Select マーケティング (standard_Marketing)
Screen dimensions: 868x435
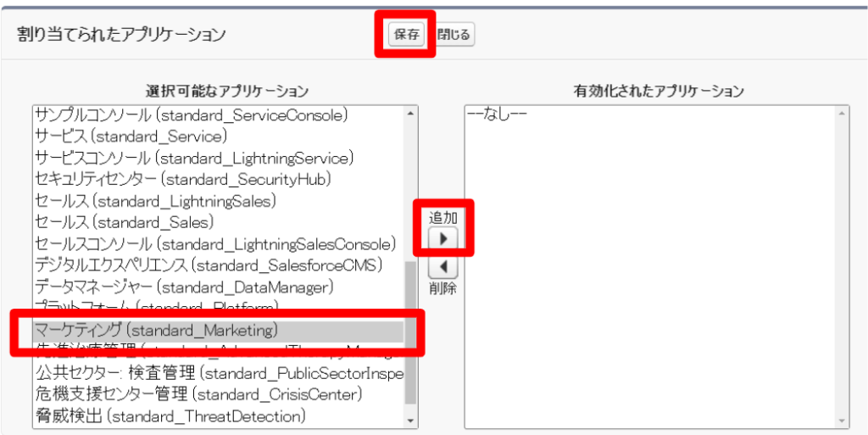(218, 331)
